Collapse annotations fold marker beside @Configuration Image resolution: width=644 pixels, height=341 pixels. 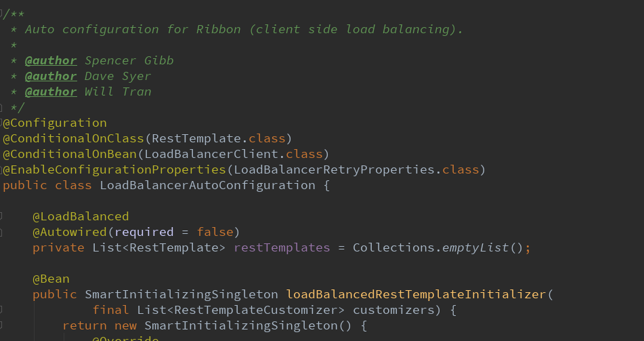tap(1, 123)
